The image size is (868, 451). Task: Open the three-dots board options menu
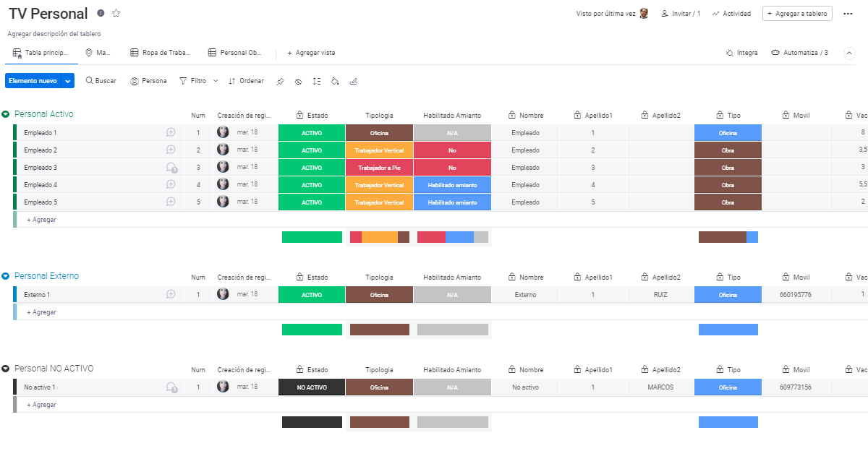coord(848,14)
